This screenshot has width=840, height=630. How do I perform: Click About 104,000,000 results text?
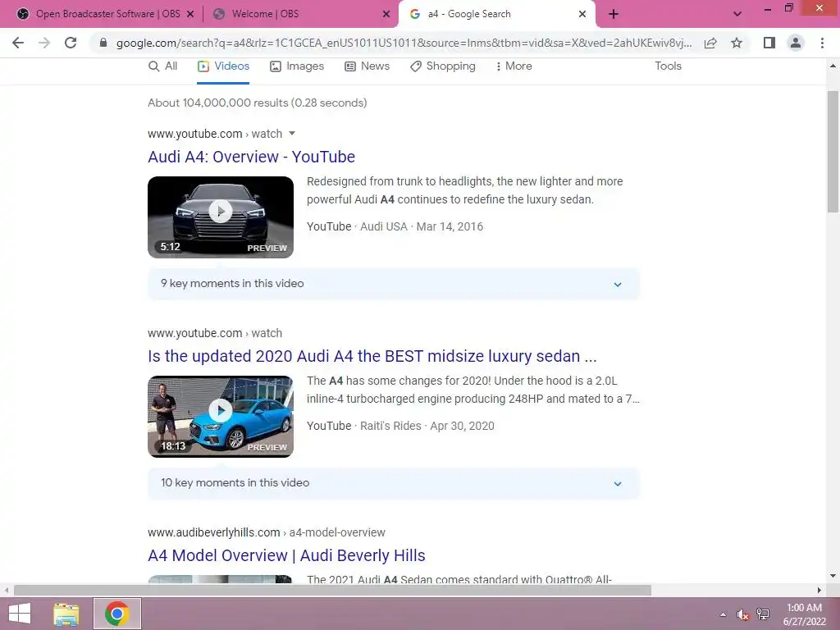click(257, 103)
